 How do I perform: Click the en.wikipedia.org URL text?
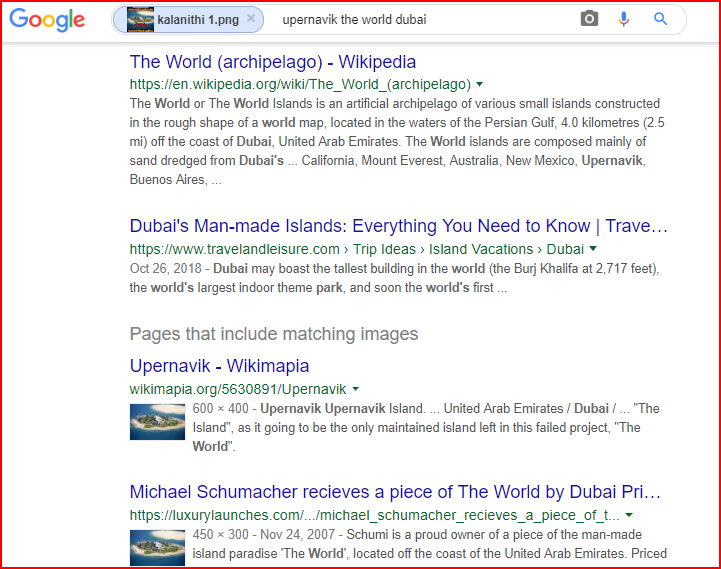[x=300, y=84]
